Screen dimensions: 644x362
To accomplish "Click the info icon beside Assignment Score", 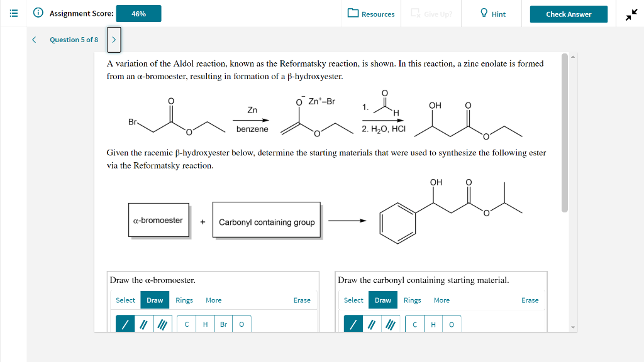I will [38, 13].
